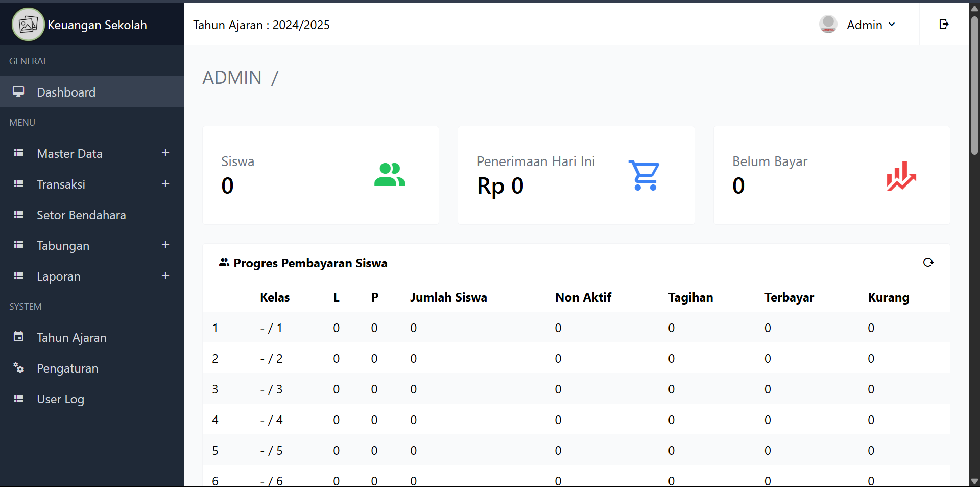Click the red Belum Bayar chart icon
980x487 pixels.
tap(901, 176)
